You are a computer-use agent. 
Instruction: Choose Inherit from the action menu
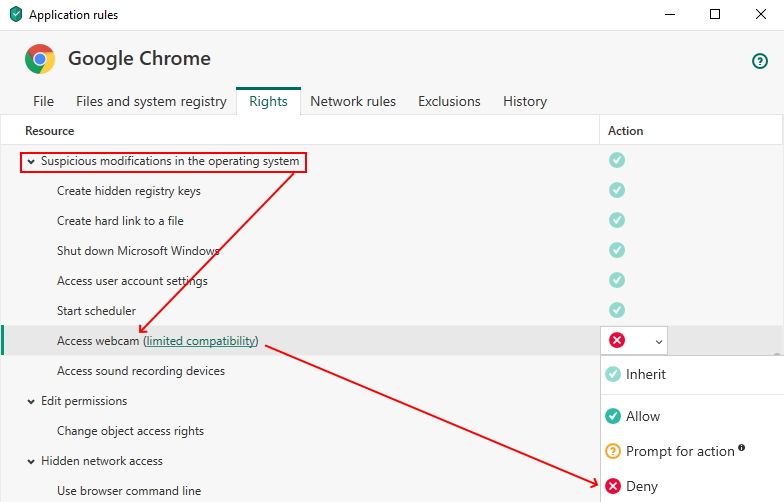point(692,374)
